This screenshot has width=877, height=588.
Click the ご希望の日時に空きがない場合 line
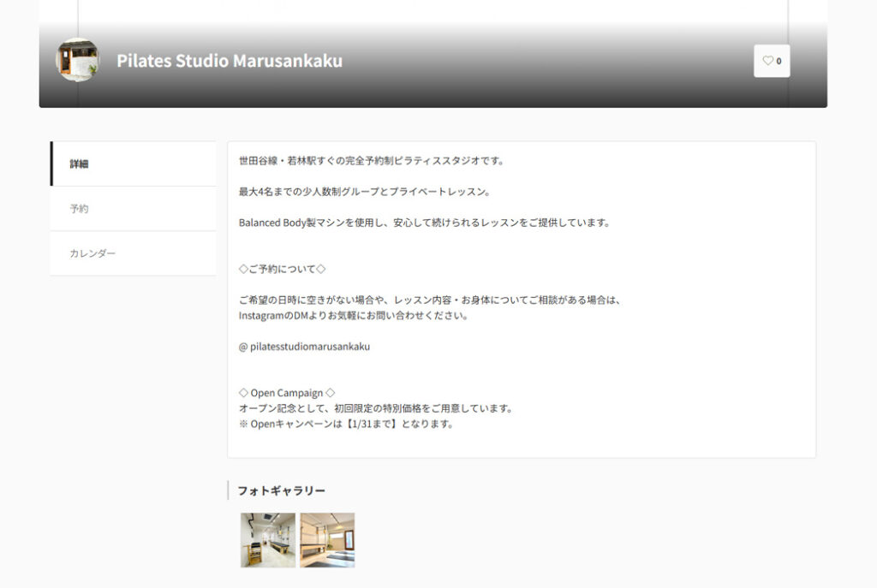pos(428,300)
